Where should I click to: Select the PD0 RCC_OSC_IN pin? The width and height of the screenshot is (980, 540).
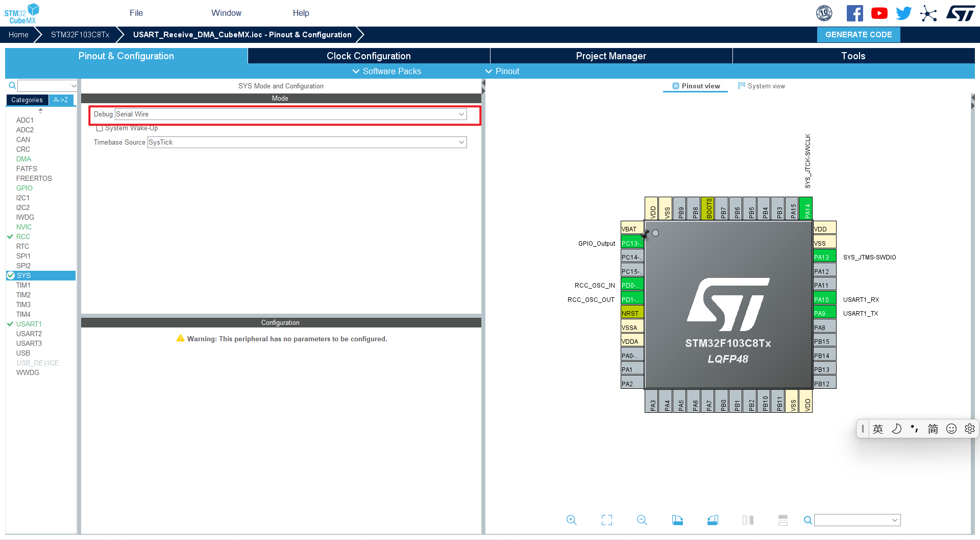[632, 285]
